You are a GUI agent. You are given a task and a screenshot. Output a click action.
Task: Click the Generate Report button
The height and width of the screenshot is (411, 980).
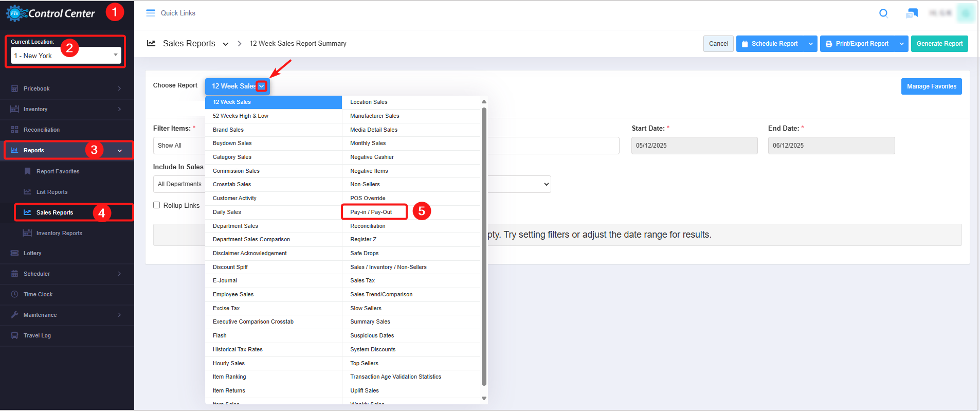939,44
